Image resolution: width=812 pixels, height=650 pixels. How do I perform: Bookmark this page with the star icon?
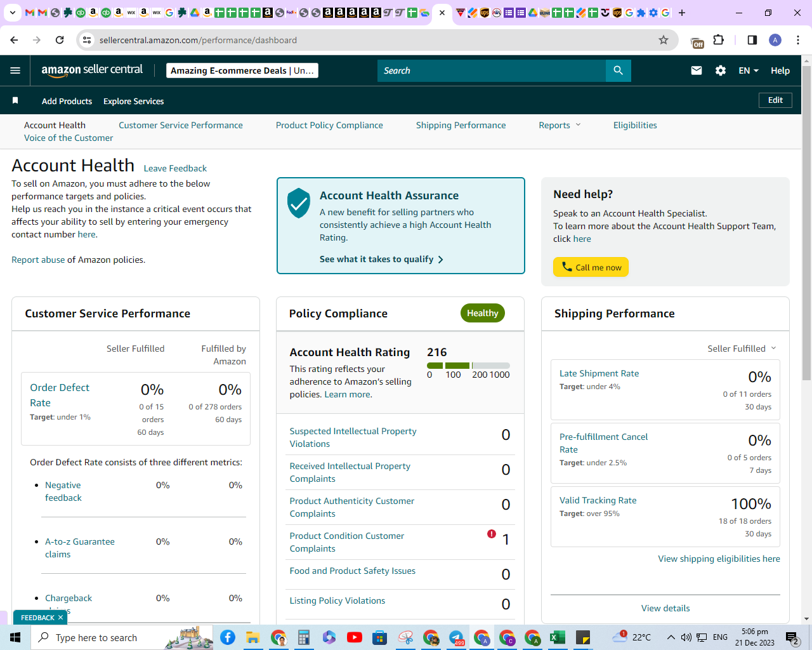(x=664, y=40)
